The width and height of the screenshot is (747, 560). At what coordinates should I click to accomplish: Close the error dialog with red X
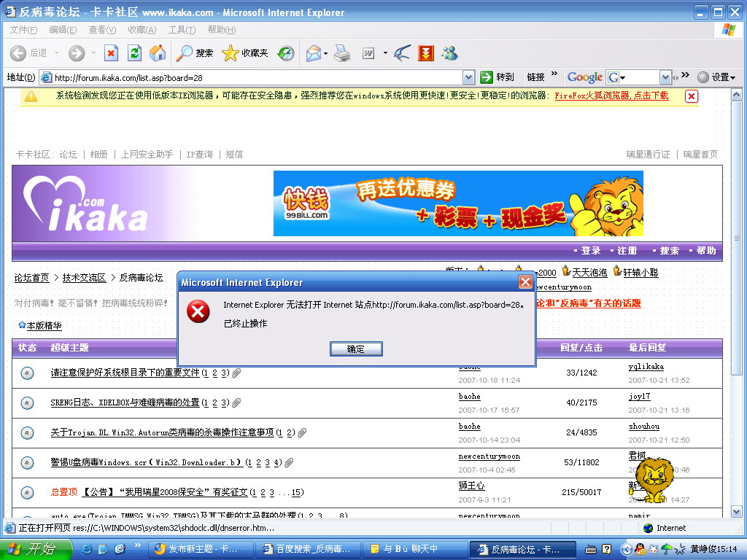click(525, 282)
